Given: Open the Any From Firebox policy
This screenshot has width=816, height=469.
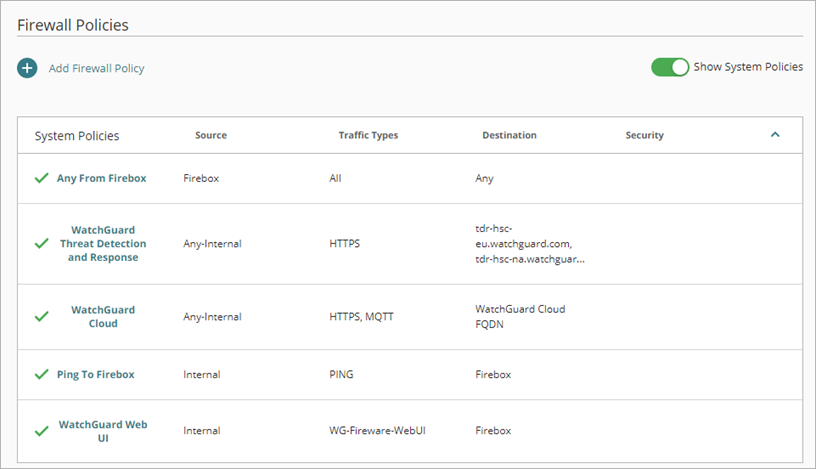Looking at the screenshot, I should pyautogui.click(x=101, y=178).
